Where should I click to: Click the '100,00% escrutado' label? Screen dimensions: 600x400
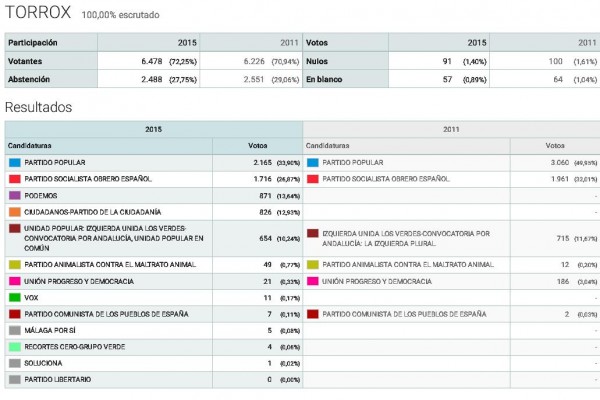pos(120,15)
